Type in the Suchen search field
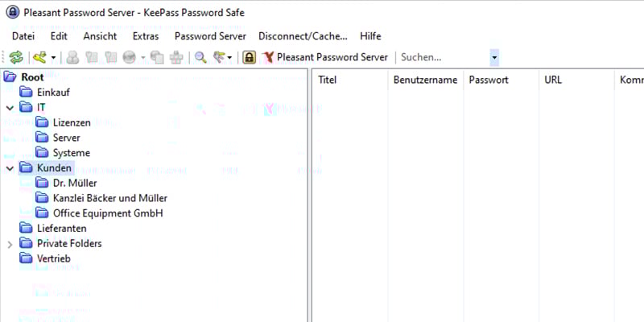The width and height of the screenshot is (644, 322). pyautogui.click(x=443, y=57)
